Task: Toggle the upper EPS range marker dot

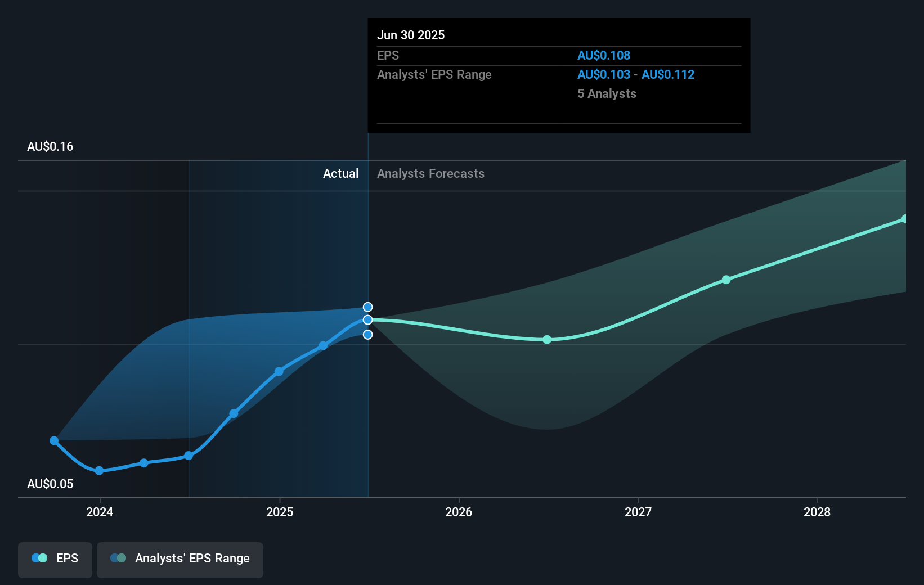Action: click(368, 307)
